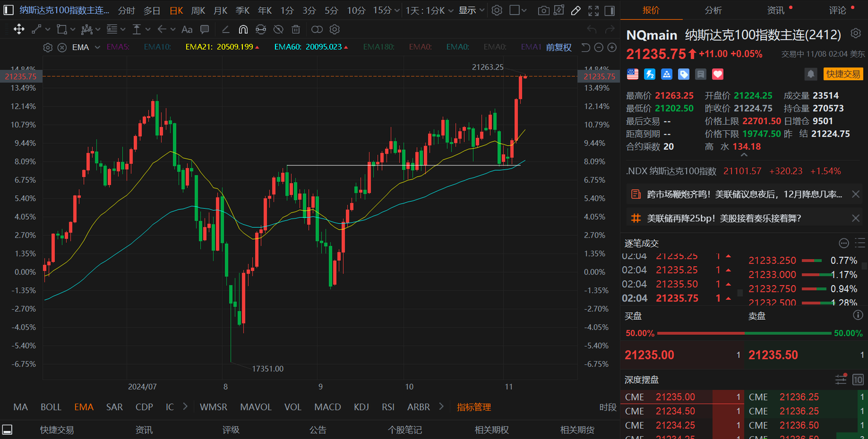Open the 分析 analysis tab
The height and width of the screenshot is (439, 868).
click(x=713, y=10)
